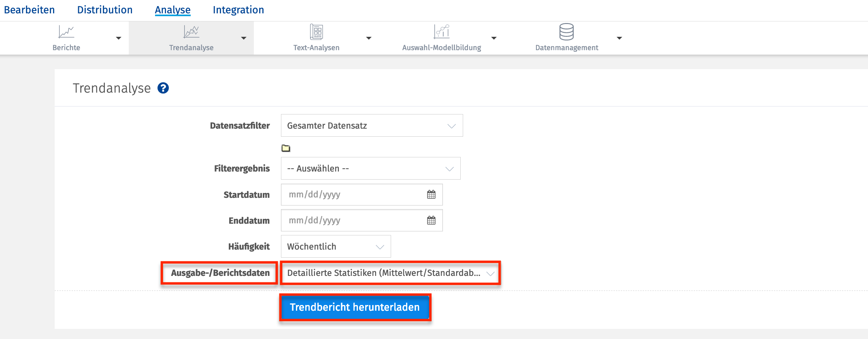Open the Text-Analysen icon
The image size is (868, 339).
coord(316,32)
